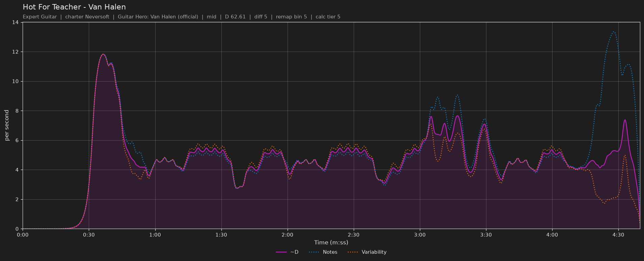644x261 pixels.
Task: Select the "~D" legend entry
Action: pos(287,252)
